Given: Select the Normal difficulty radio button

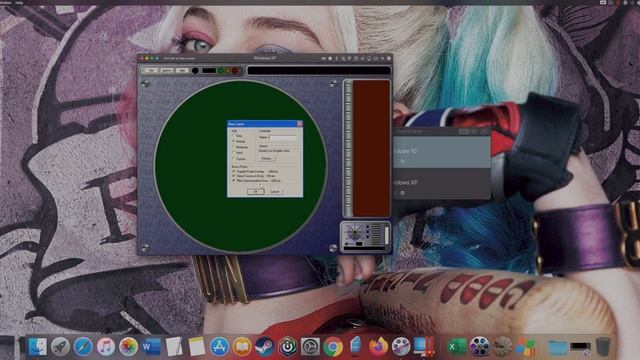Looking at the screenshot, I should (234, 141).
